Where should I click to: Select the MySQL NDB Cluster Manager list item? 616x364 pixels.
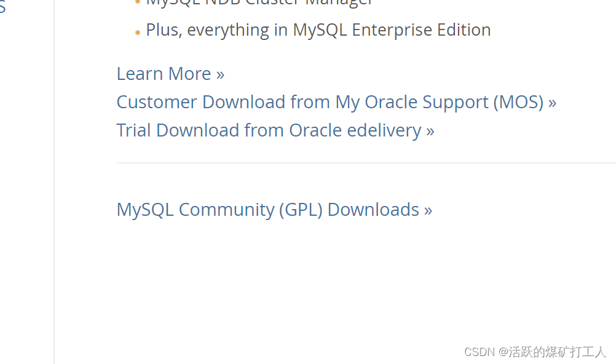[x=258, y=4]
